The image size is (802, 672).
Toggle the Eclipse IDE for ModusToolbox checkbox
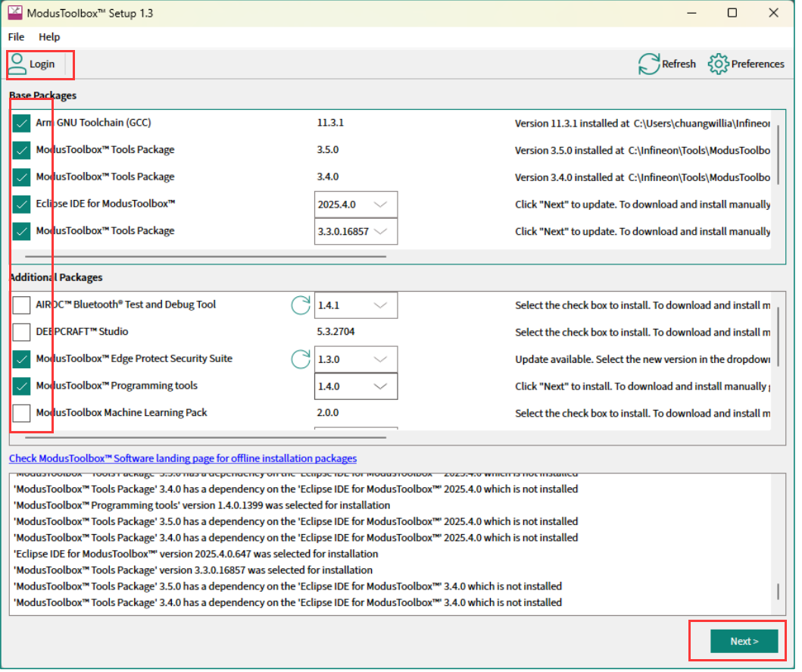[21, 205]
